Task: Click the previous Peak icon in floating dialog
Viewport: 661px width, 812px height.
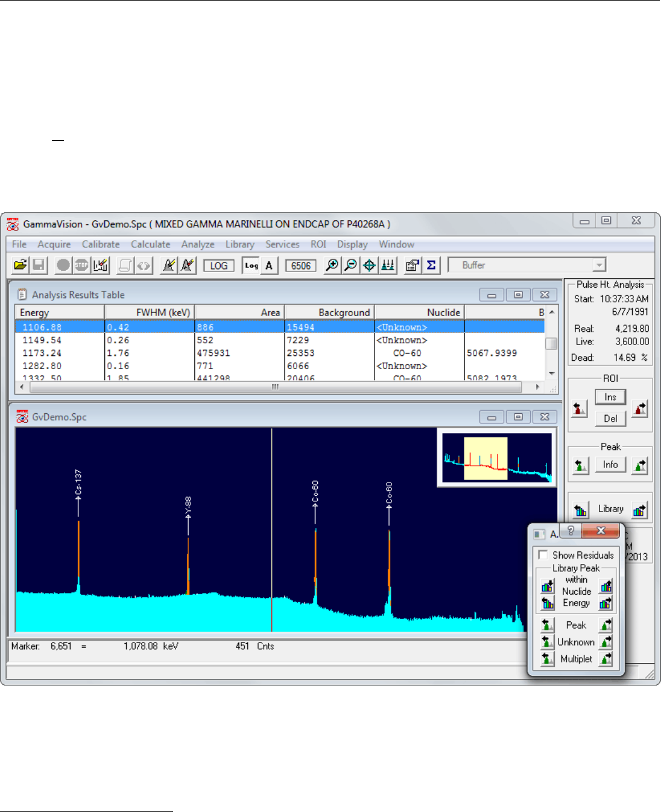Action: [548, 625]
